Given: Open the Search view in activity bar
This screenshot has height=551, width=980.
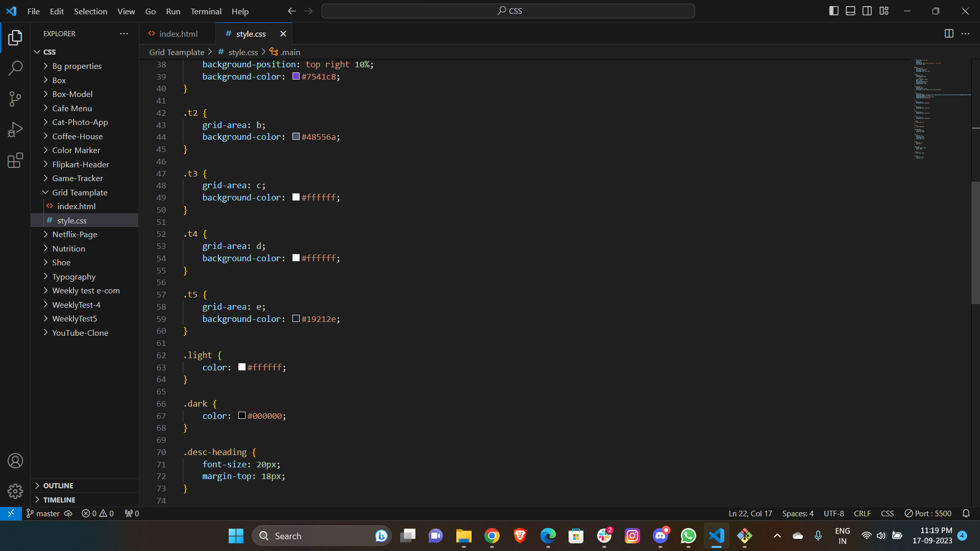Looking at the screenshot, I should pos(15,68).
